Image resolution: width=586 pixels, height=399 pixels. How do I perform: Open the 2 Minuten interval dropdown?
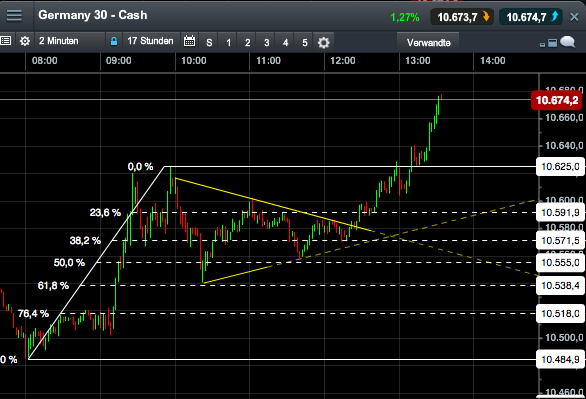(x=70, y=41)
